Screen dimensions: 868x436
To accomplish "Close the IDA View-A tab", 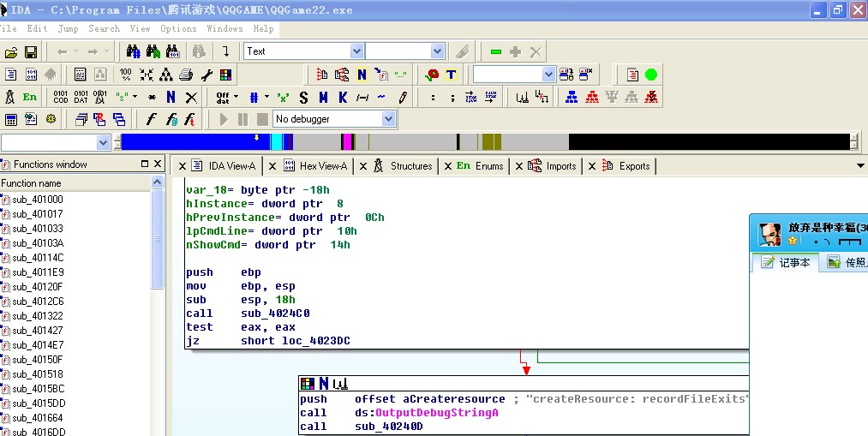I will pos(183,166).
